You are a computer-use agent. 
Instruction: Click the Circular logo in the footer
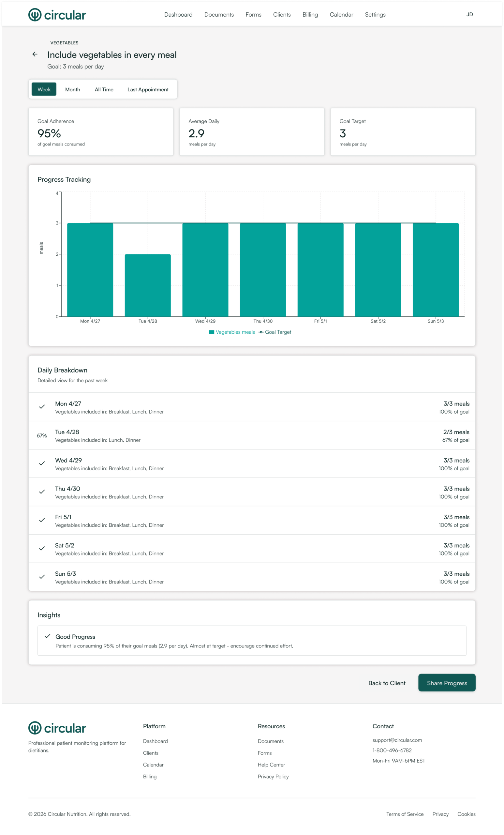point(57,728)
